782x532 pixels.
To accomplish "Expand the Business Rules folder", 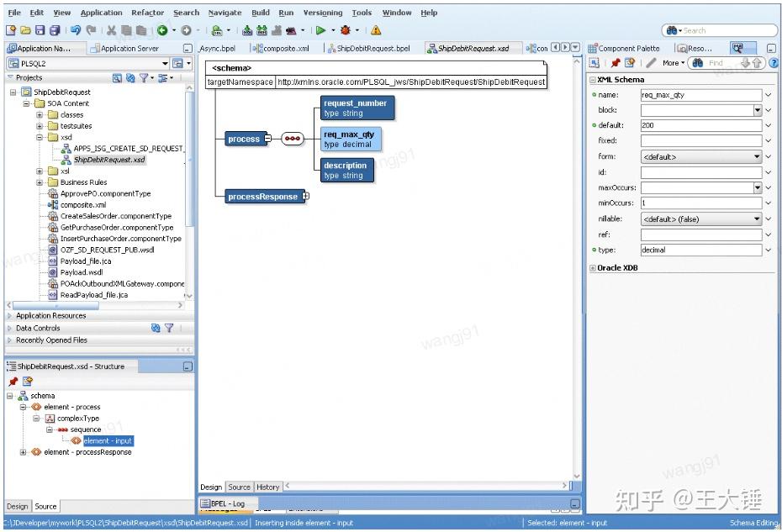I will click(x=40, y=182).
